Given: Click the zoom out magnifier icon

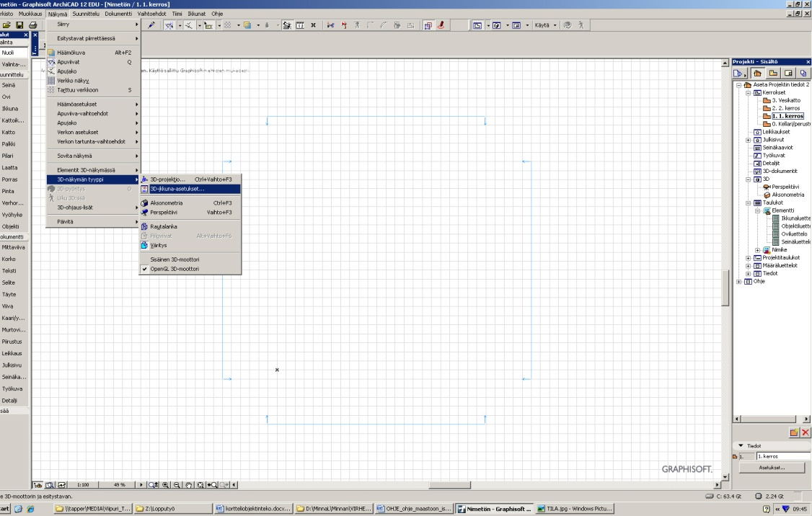Looking at the screenshot, I should [177, 485].
